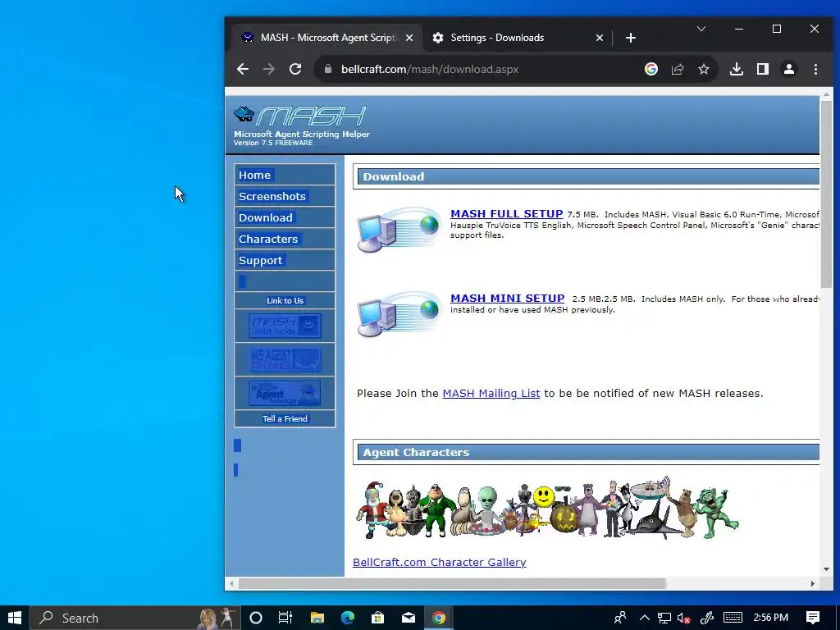Open Support in the site sidebar
The width and height of the screenshot is (840, 630).
click(260, 260)
